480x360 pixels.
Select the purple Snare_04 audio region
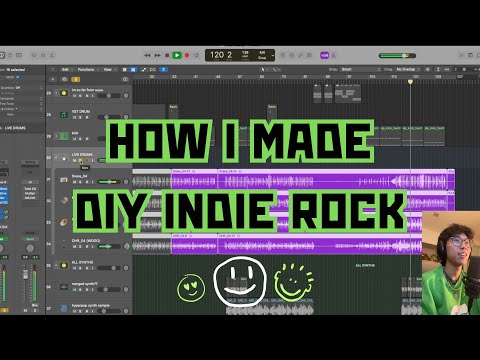click(x=332, y=180)
